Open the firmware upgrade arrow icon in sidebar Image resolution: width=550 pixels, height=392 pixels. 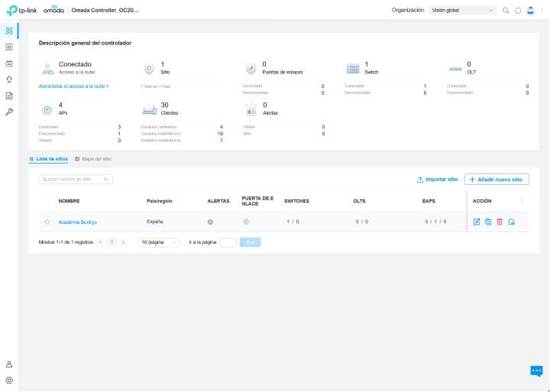9,79
